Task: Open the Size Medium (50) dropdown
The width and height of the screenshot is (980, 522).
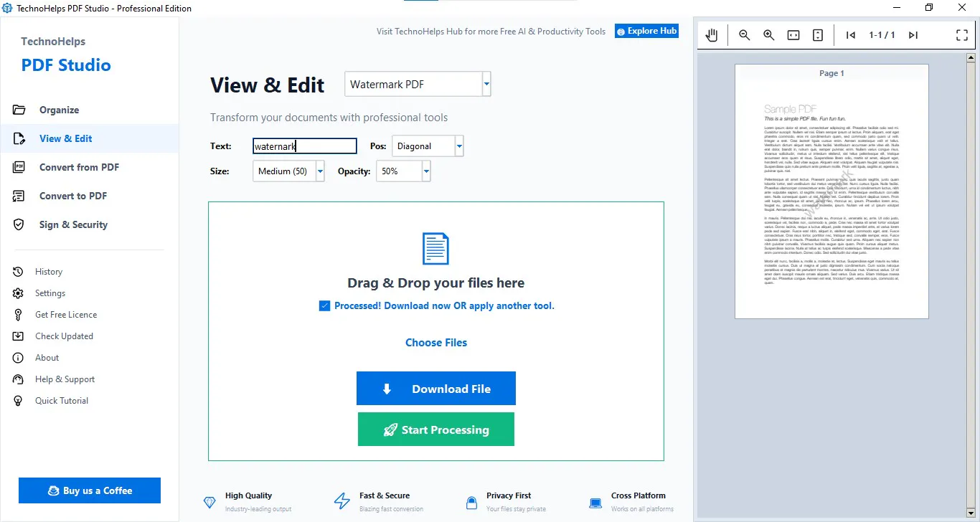Action: (x=320, y=171)
